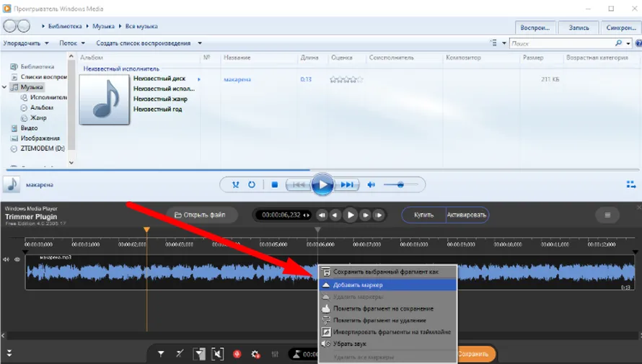The height and width of the screenshot is (364, 642).
Task: Choose Добавить маркер from the context menu
Action: (388, 285)
